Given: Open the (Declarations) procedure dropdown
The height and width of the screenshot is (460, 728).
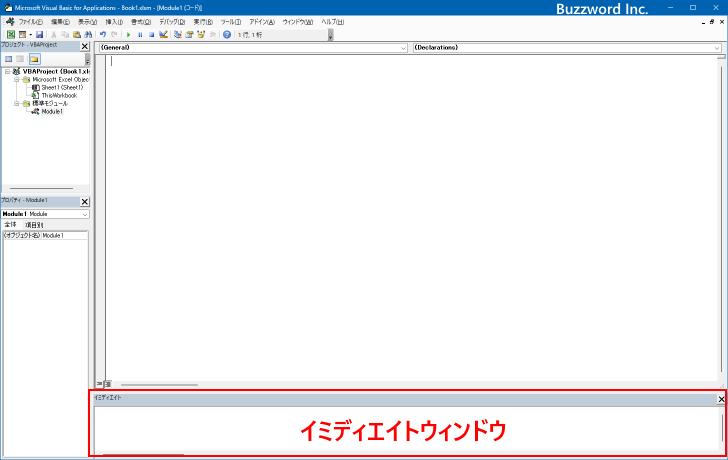Looking at the screenshot, I should click(x=565, y=47).
